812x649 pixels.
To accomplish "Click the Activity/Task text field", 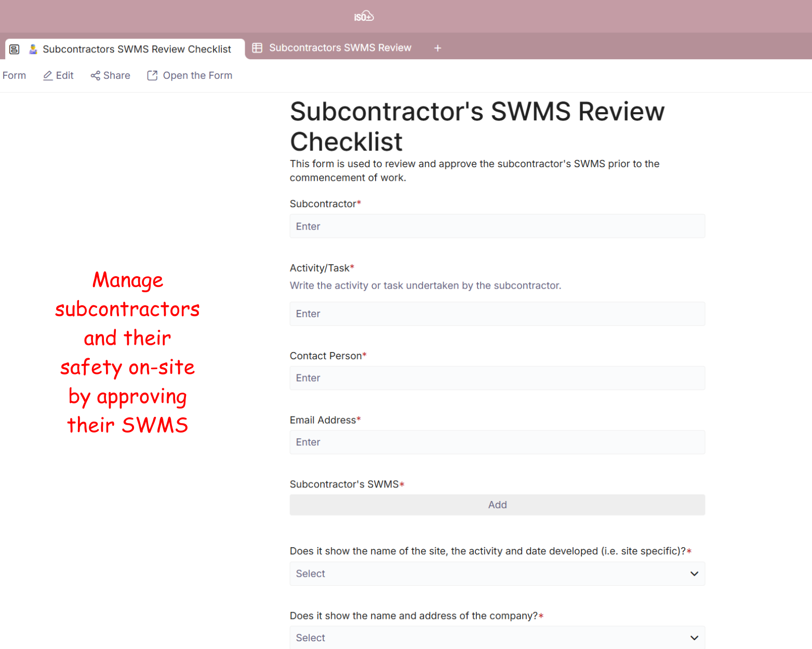I will coord(497,314).
